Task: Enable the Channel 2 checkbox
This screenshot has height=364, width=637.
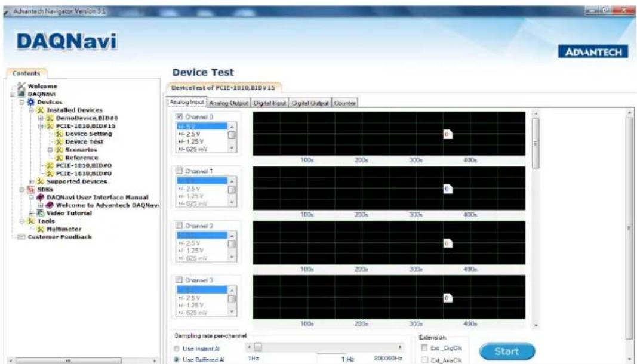Action: pos(179,226)
